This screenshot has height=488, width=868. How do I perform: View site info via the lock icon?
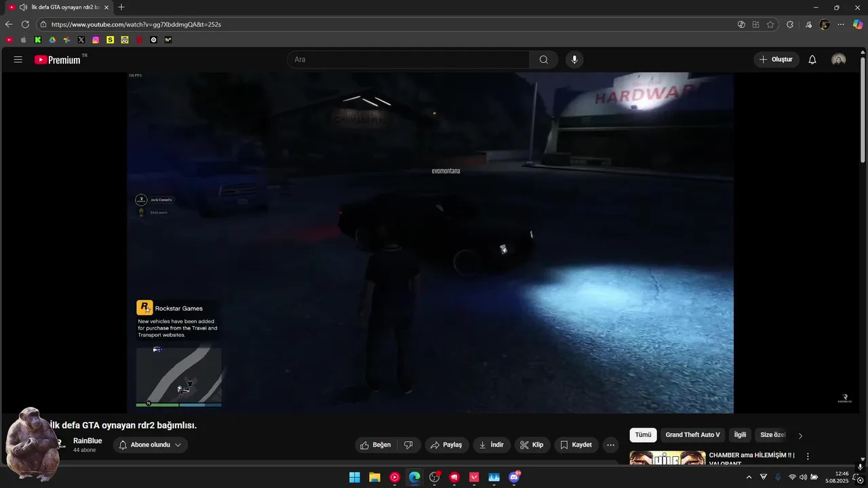pyautogui.click(x=43, y=24)
